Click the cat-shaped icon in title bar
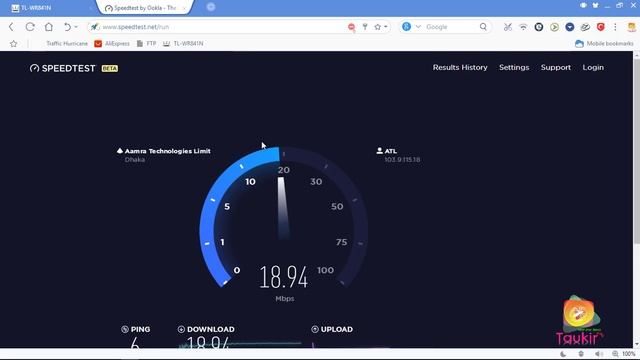Image resolution: width=640 pixels, height=360 pixels. 583,6
